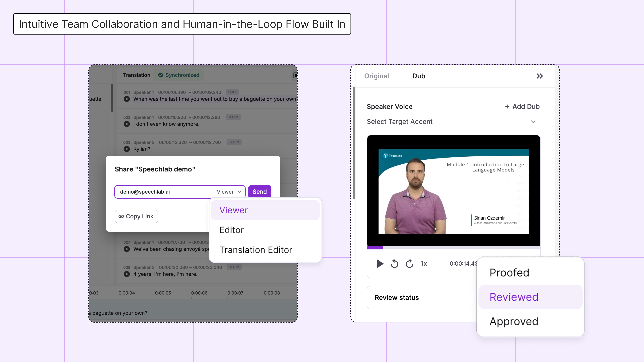This screenshot has width=644, height=362.
Task: Click the play icon next to "Kylian?"
Action: click(127, 149)
